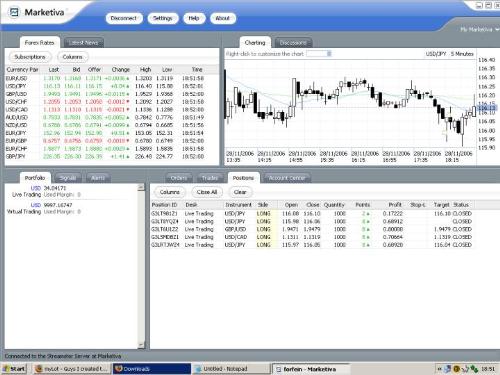
Task: Click the taskbar clock 18:51
Action: tap(488, 369)
